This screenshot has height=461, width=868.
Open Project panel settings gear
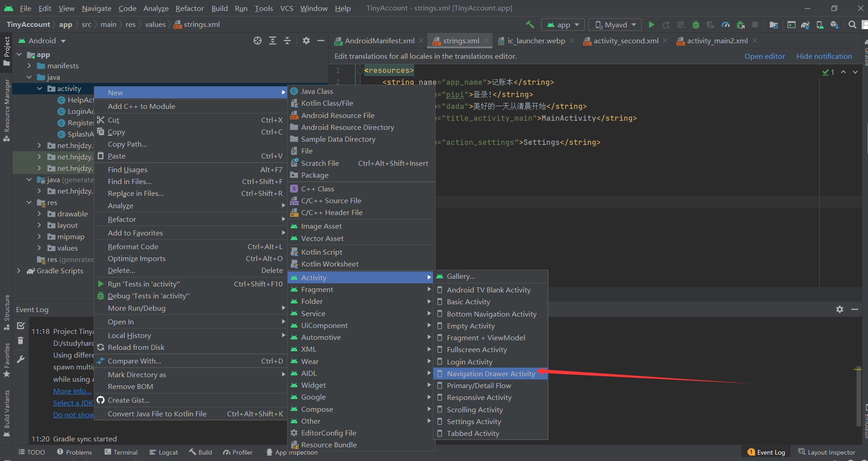pyautogui.click(x=306, y=41)
